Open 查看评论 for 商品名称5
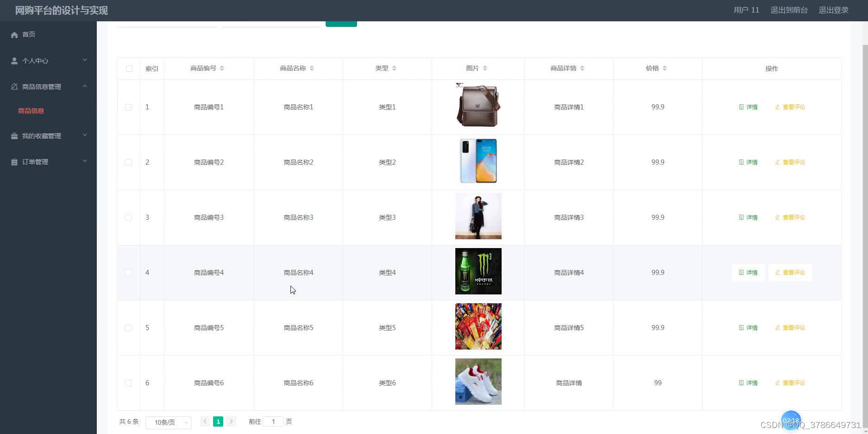The image size is (868, 434). [790, 328]
